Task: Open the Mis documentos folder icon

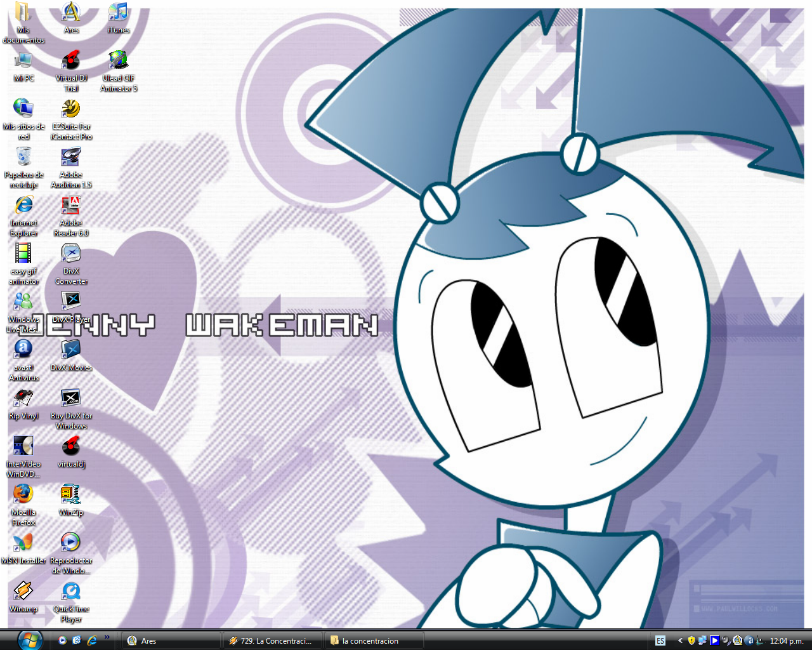Action: [x=23, y=23]
